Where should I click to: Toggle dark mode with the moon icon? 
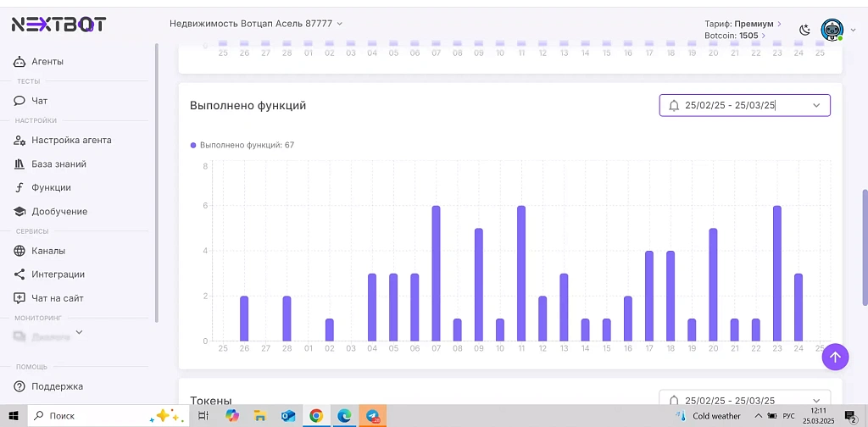point(804,30)
